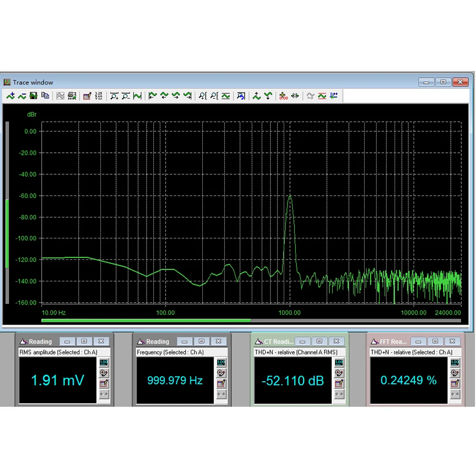Click the scroll trace left arrow icon

(x=164, y=96)
